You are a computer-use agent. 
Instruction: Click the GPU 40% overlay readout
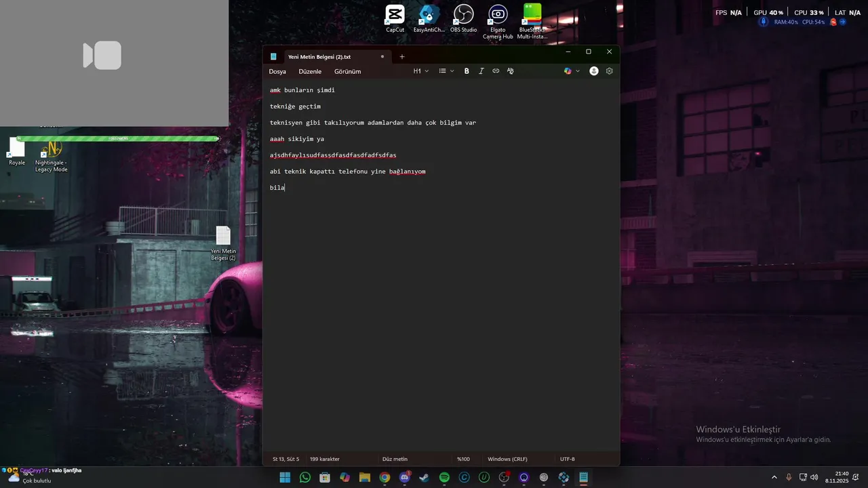(768, 12)
